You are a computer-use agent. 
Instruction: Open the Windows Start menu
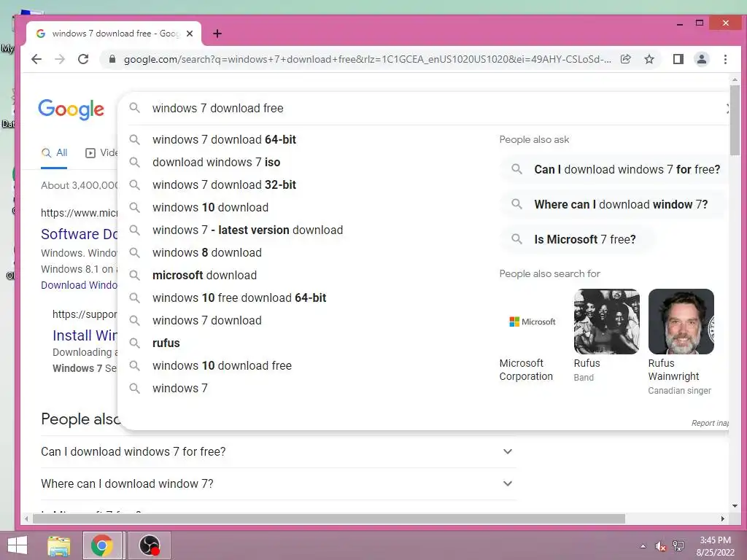(18, 545)
